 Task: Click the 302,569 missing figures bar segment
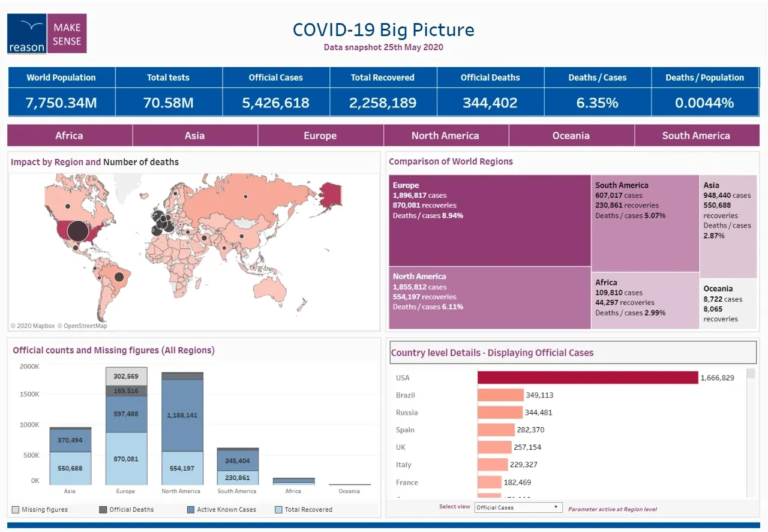coord(127,377)
